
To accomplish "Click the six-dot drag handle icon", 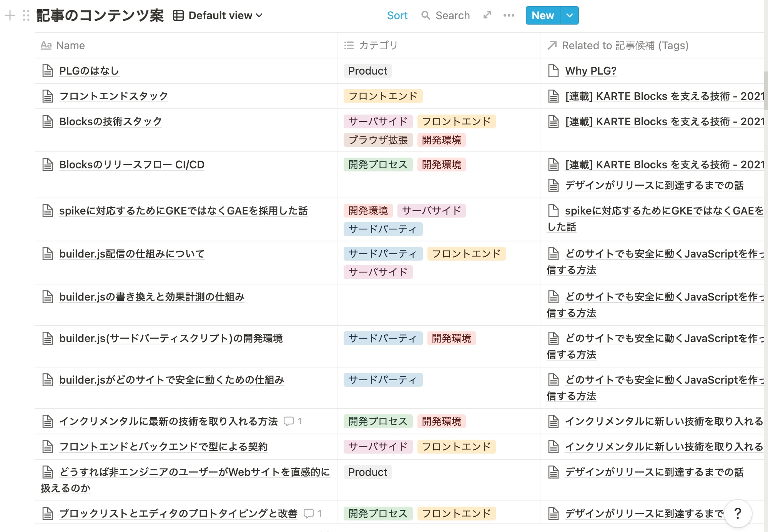I will pyautogui.click(x=26, y=16).
